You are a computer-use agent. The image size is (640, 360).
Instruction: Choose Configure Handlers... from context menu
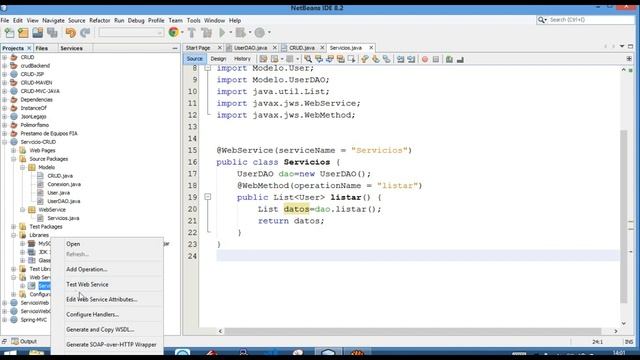(x=92, y=315)
